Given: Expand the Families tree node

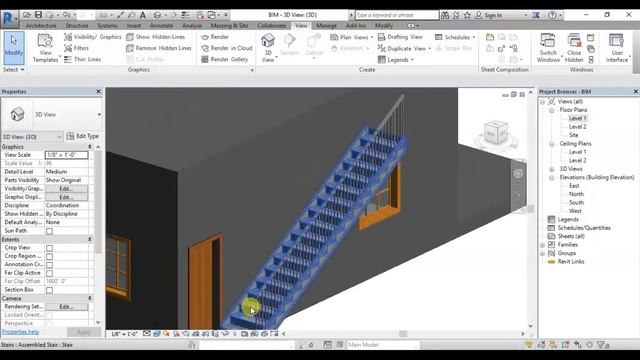Looking at the screenshot, I should pos(542,245).
